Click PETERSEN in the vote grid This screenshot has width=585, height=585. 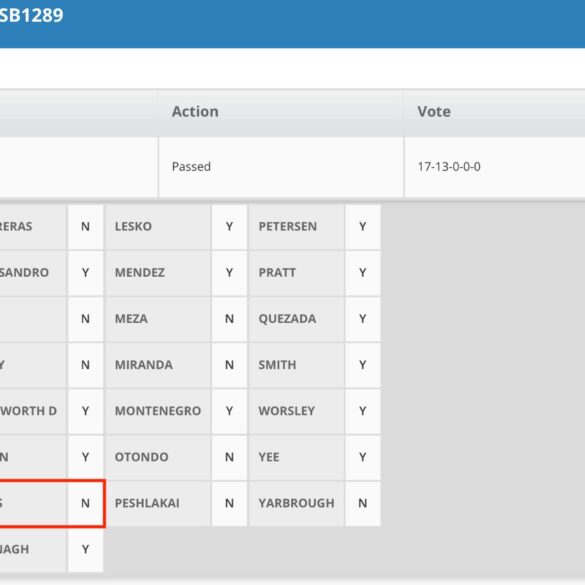coord(297,227)
